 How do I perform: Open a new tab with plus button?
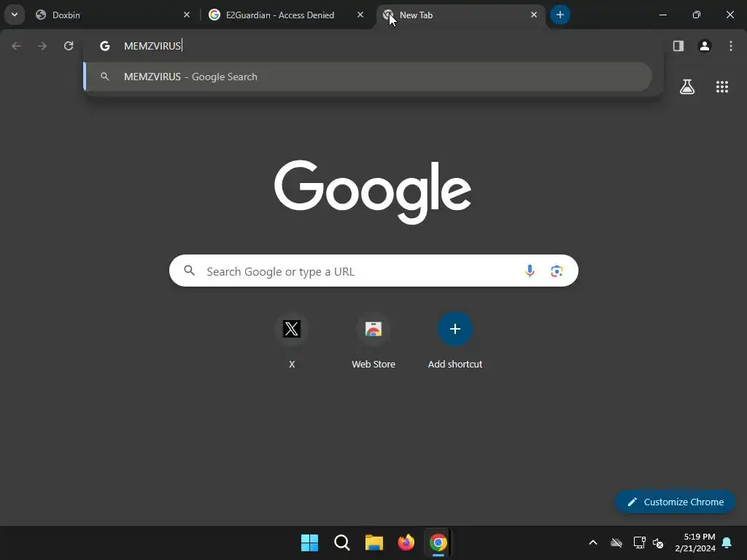point(560,15)
